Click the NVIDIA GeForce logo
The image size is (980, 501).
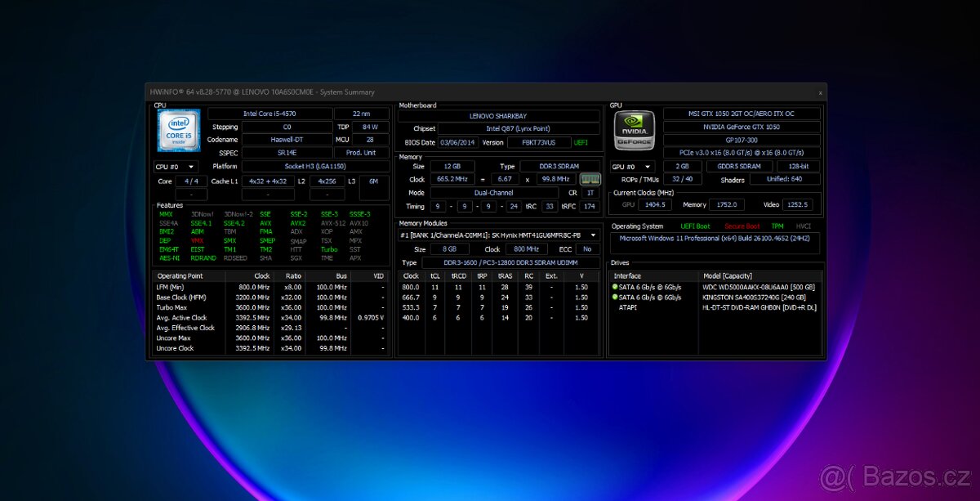point(635,130)
